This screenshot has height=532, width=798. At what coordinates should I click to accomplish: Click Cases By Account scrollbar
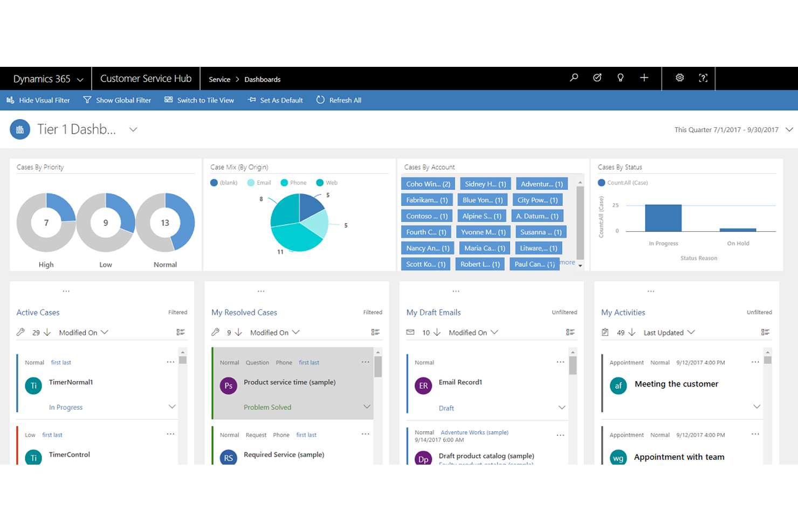(580, 223)
